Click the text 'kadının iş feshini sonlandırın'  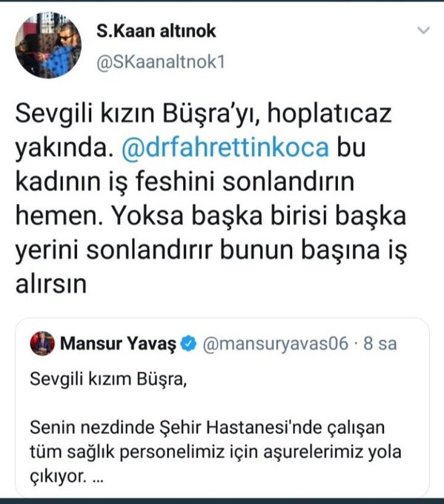coord(185,182)
